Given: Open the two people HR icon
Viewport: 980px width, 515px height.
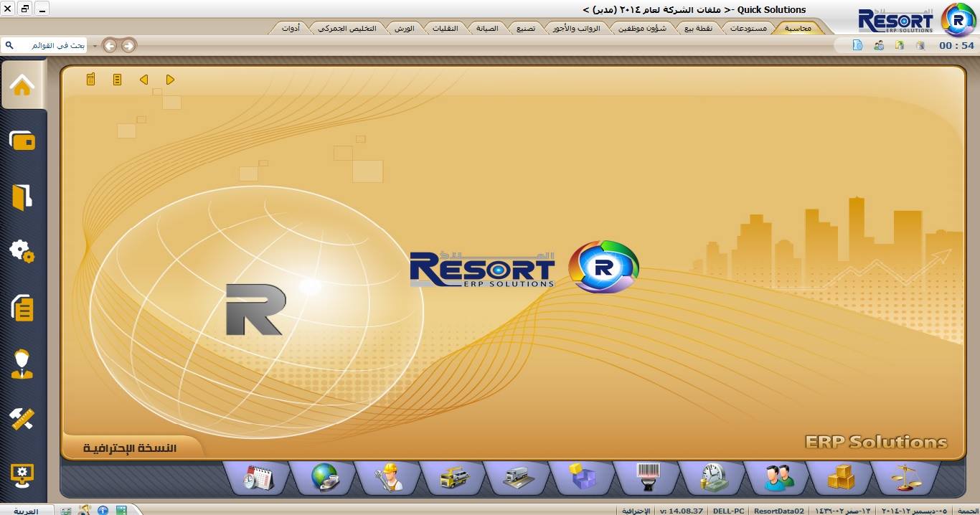Looking at the screenshot, I should [x=778, y=478].
